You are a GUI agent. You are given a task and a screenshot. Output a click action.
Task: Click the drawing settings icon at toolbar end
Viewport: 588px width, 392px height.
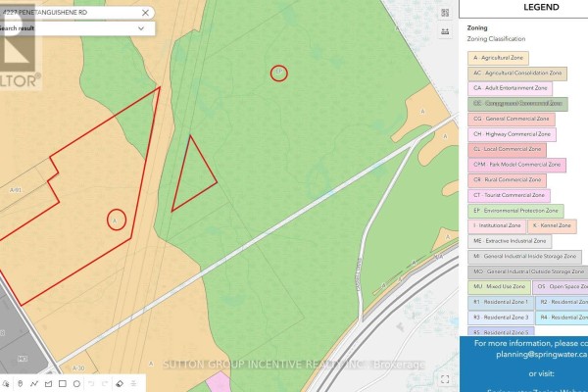pyautogui.click(x=134, y=383)
